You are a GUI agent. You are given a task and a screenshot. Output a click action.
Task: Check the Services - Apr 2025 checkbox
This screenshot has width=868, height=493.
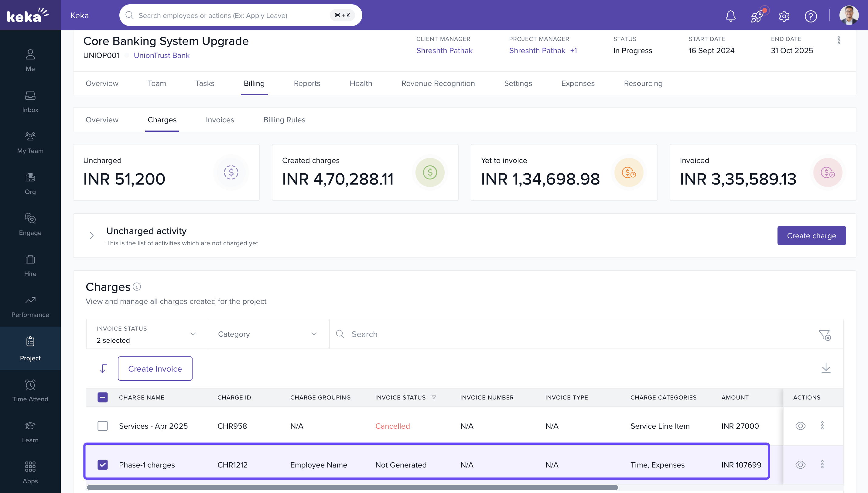pyautogui.click(x=103, y=426)
